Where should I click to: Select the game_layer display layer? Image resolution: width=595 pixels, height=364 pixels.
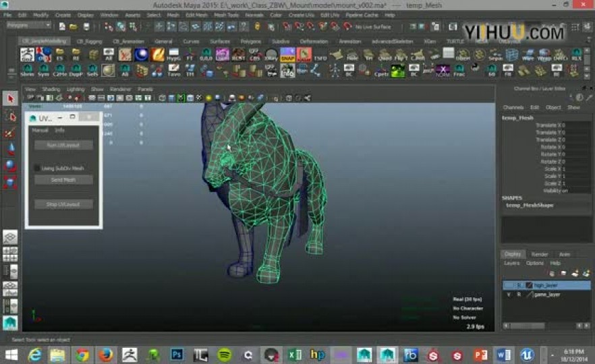coord(546,295)
